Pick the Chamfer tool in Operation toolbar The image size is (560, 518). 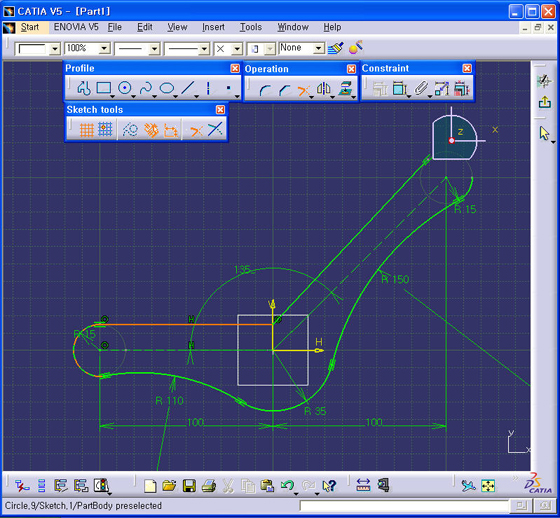click(x=284, y=89)
